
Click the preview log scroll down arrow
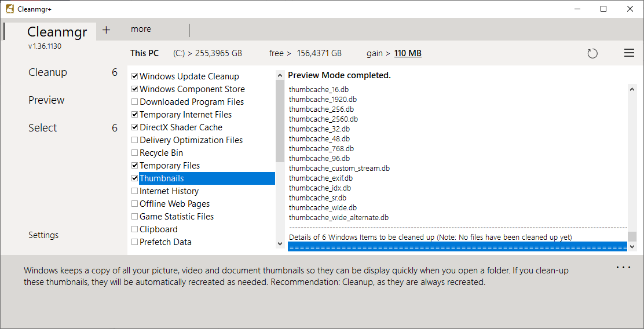click(632, 246)
